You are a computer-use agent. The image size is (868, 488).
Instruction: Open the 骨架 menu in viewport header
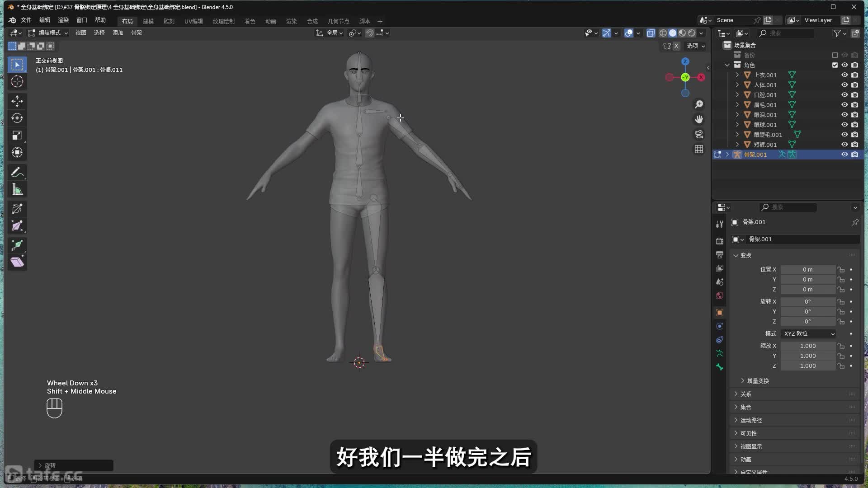click(136, 33)
